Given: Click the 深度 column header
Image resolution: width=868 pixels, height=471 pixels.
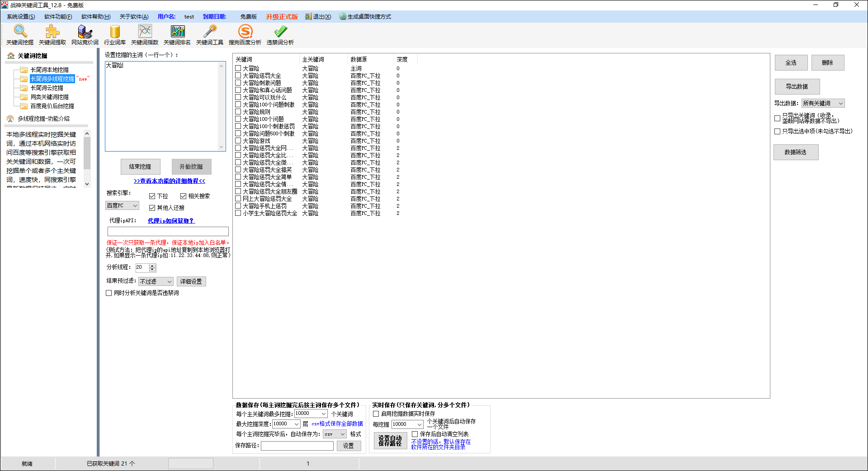Looking at the screenshot, I should click(x=405, y=59).
